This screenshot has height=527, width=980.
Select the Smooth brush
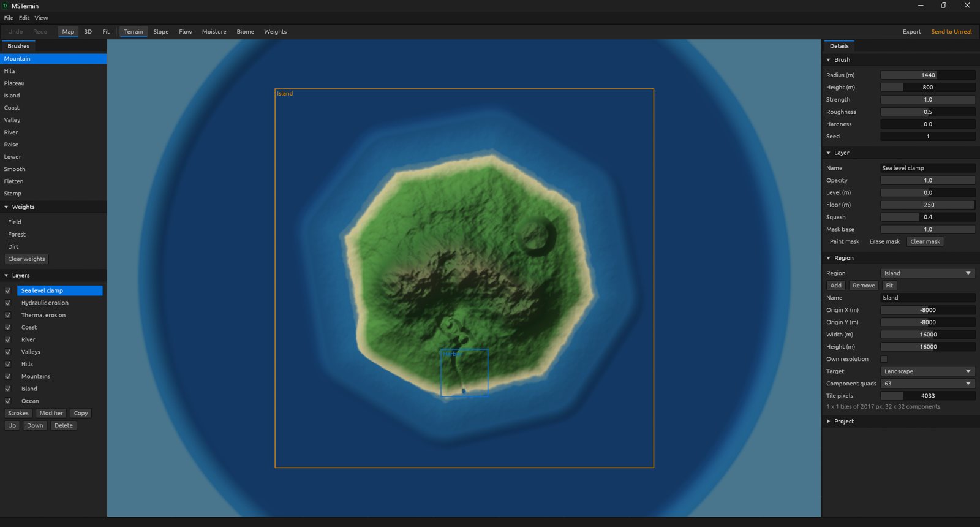53,169
